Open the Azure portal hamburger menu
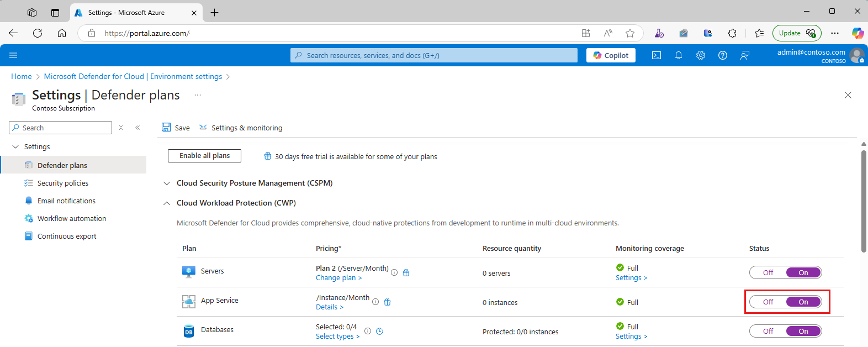This screenshot has height=347, width=868. click(13, 55)
